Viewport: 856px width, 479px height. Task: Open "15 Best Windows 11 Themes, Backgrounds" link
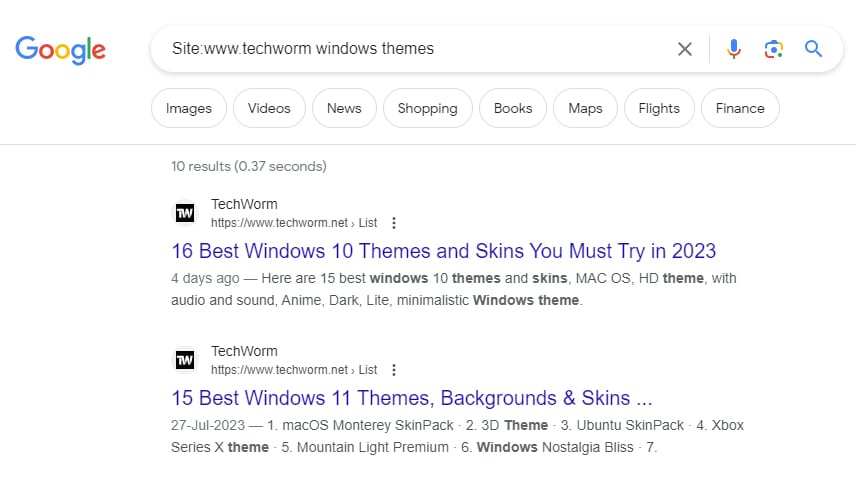coord(411,397)
